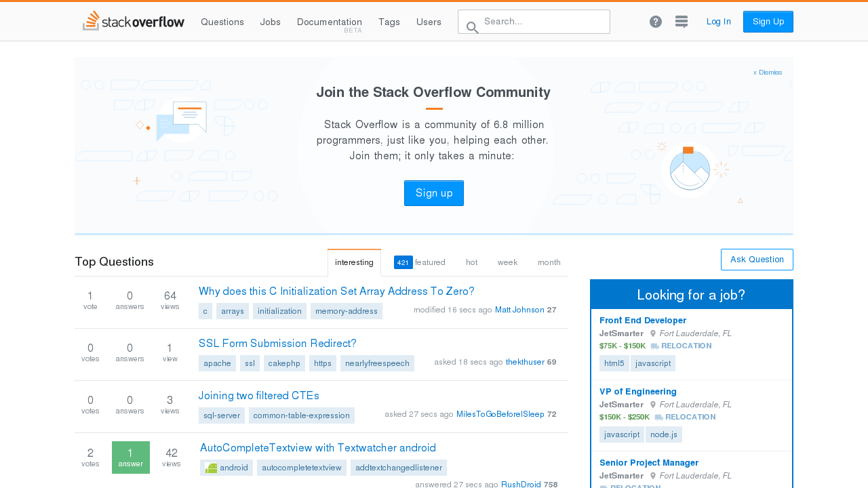The height and width of the screenshot is (488, 868).
Task: Open Users in the top navigation
Action: pos(429,22)
